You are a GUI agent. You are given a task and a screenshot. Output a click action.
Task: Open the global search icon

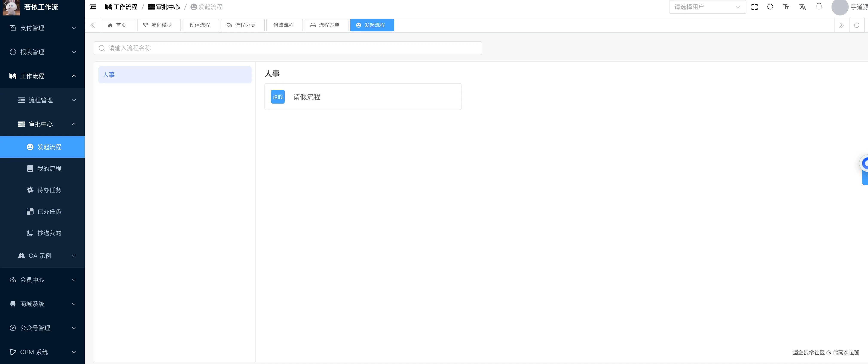[771, 7]
